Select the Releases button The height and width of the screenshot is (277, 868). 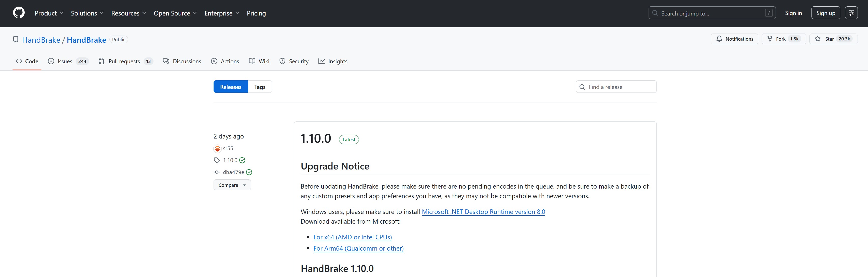coord(231,87)
